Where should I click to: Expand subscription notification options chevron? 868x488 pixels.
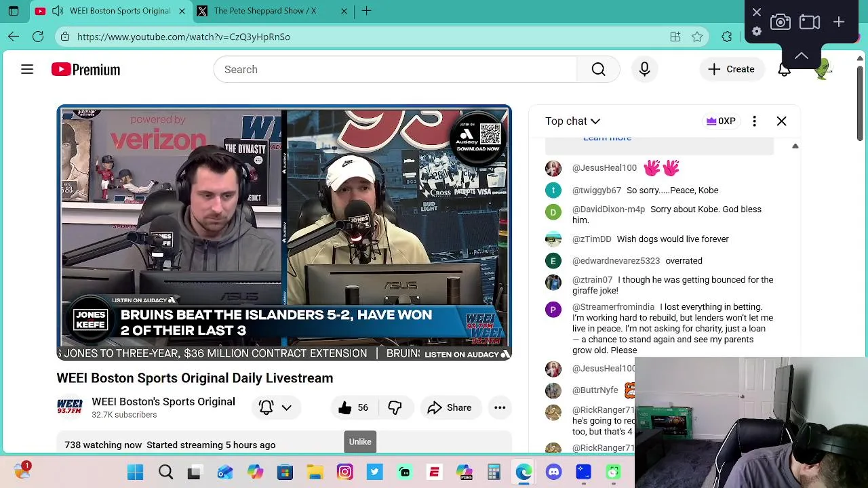point(286,407)
